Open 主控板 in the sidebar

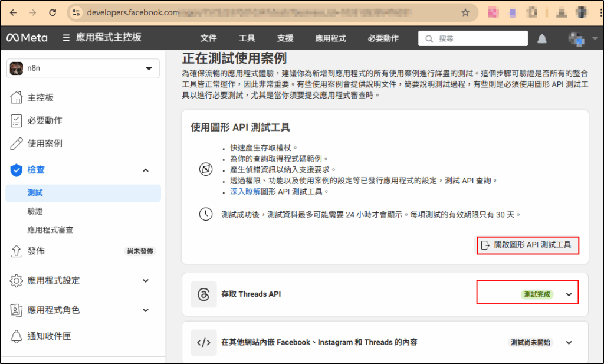click(x=41, y=97)
